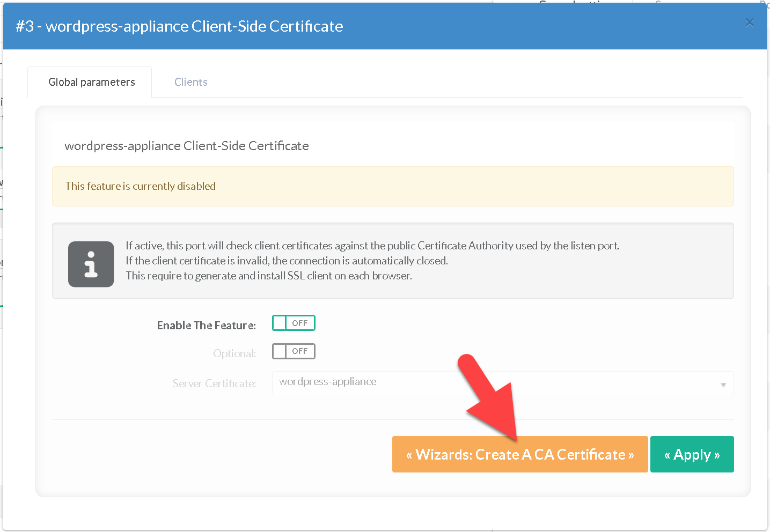Open the Clients tab
Screen dimensions: 770x532
(190, 82)
